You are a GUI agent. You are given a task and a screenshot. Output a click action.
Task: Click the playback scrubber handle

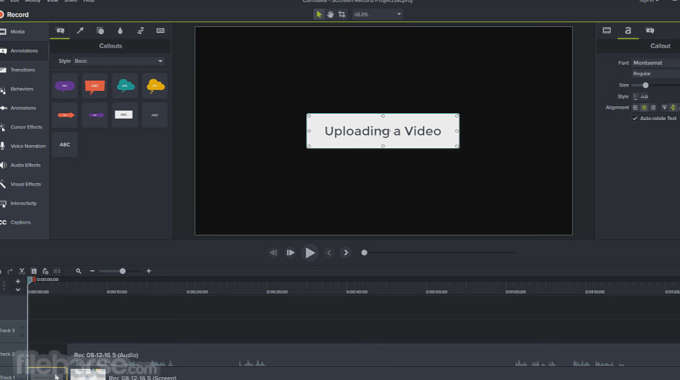tap(364, 252)
